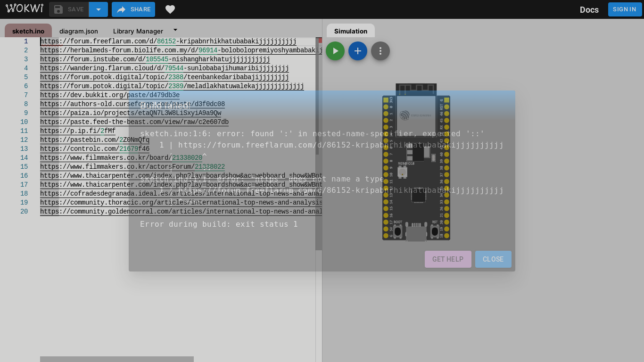Click the potok.digital topic/2388 URL
The image size is (644, 362).
165,77
